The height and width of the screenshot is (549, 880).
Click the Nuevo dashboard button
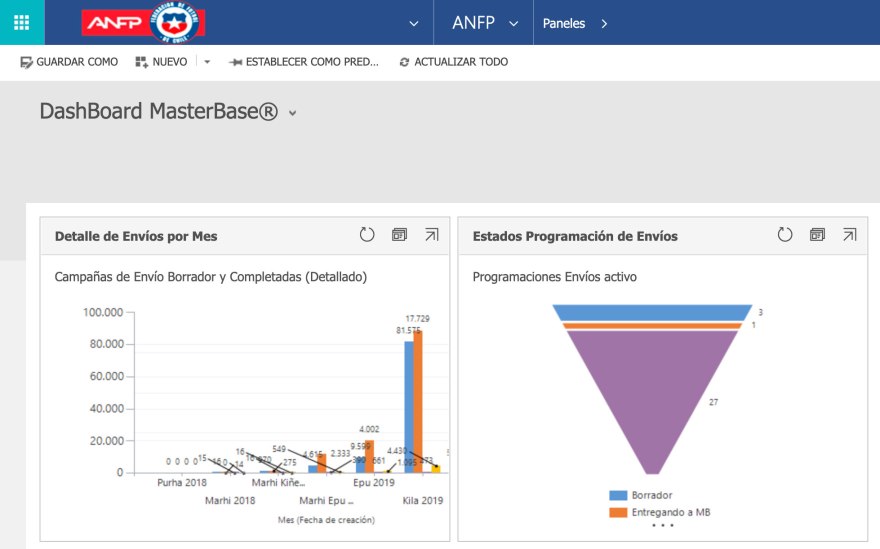tap(161, 62)
